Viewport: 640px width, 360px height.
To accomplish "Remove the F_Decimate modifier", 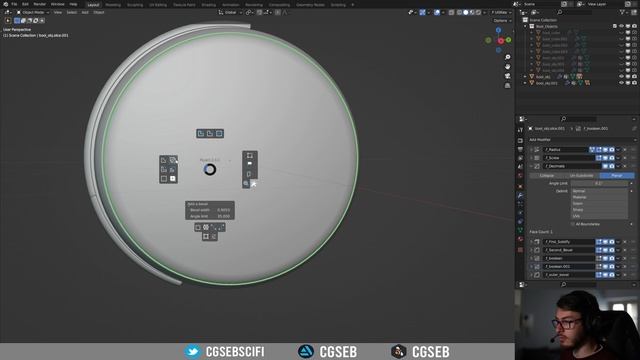I will [625, 166].
